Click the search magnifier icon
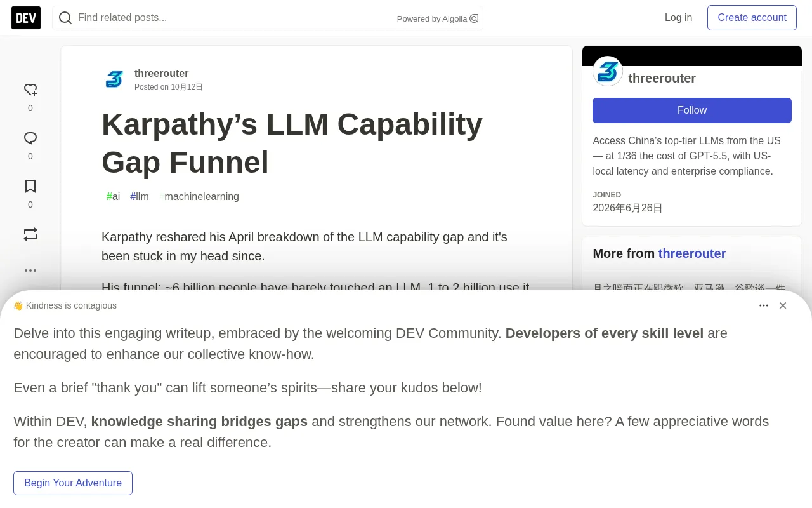 (65, 18)
